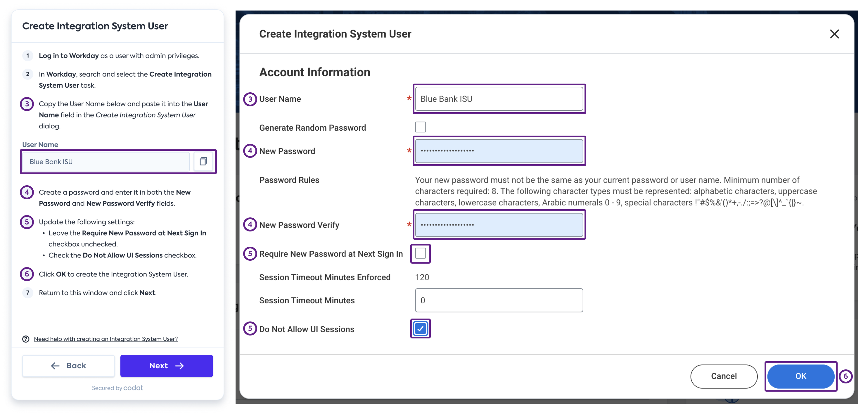Image resolution: width=868 pixels, height=415 pixels.
Task: Click the back arrow icon in the Back button
Action: click(x=55, y=366)
